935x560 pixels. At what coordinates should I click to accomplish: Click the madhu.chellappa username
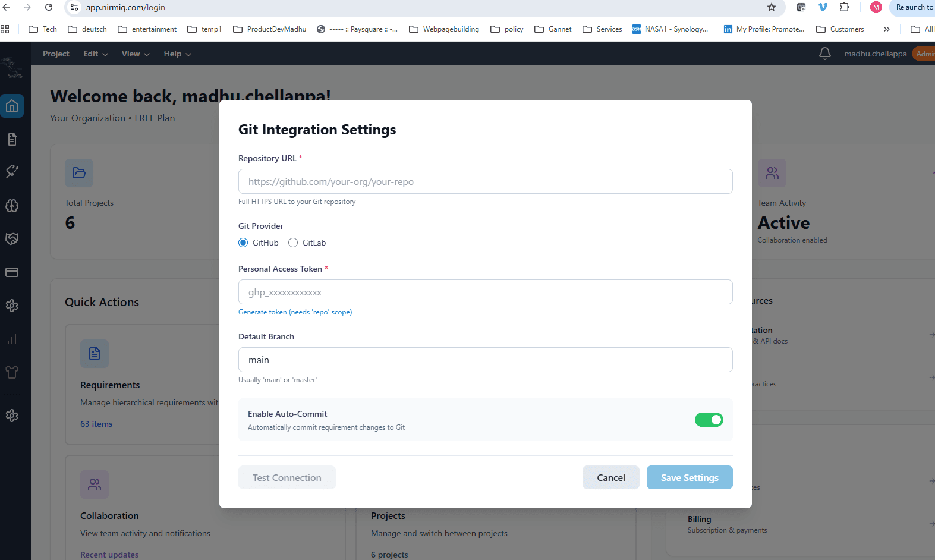pyautogui.click(x=876, y=54)
